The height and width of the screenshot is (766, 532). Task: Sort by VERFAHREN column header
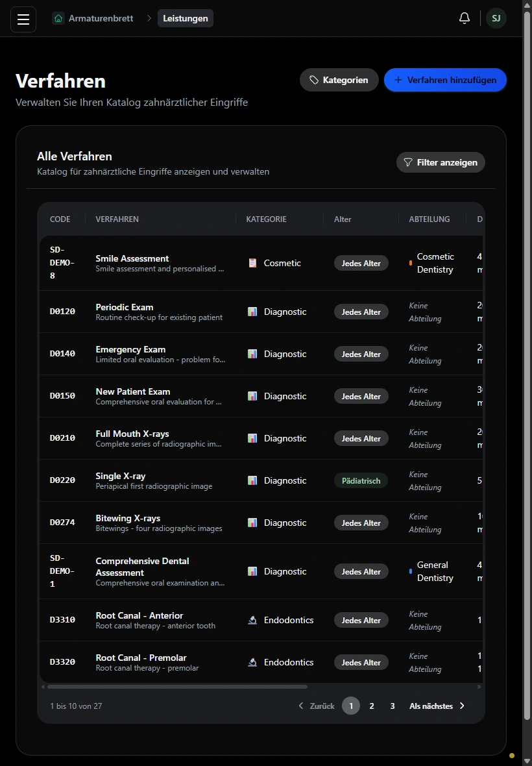pyautogui.click(x=117, y=219)
